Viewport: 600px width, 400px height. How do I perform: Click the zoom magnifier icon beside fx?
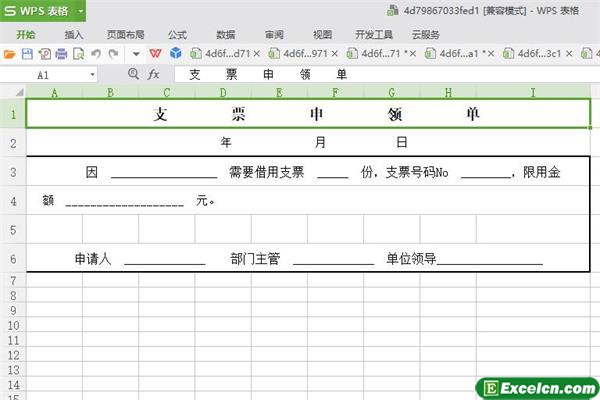click(134, 73)
